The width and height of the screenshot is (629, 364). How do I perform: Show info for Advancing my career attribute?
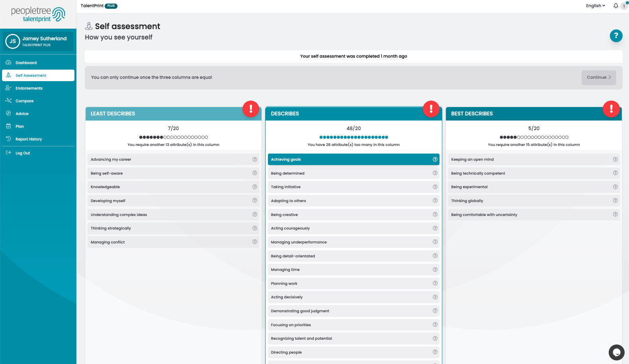point(255,159)
